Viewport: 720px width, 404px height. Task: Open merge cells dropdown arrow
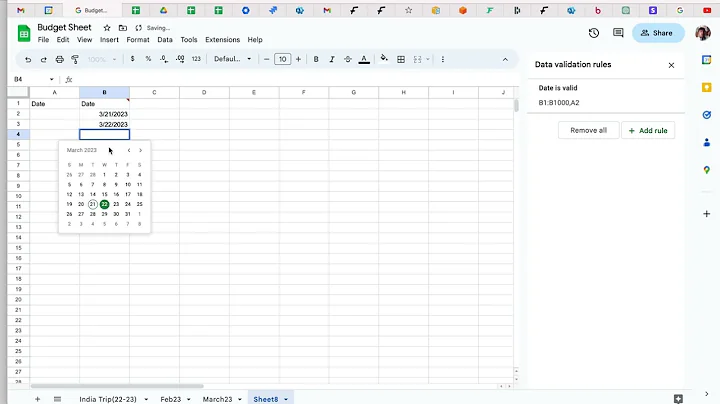(x=428, y=59)
